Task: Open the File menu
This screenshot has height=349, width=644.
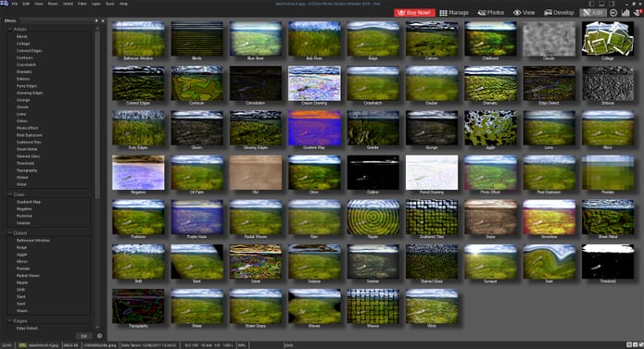Action: coord(15,4)
